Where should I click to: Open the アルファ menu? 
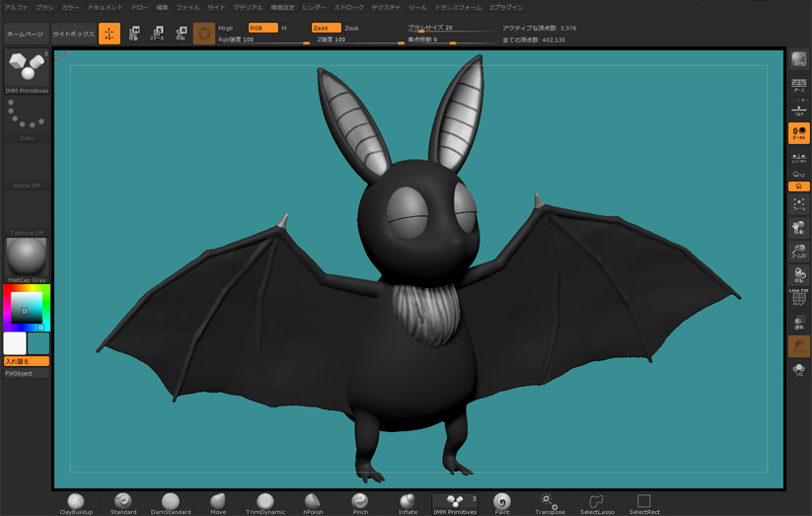(16, 7)
